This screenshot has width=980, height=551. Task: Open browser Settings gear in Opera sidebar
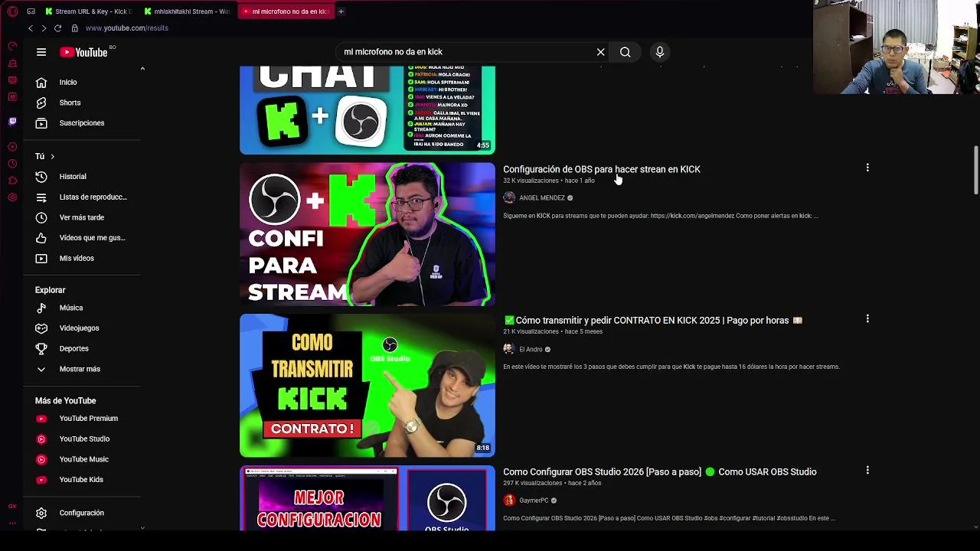click(12, 197)
